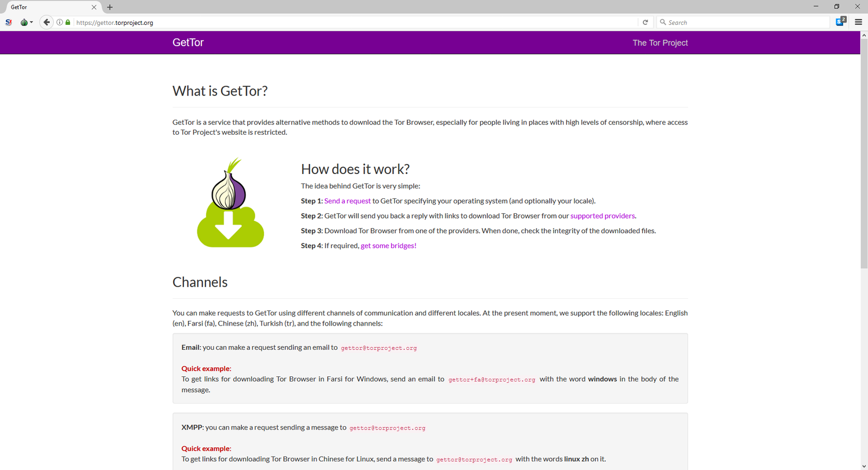The width and height of the screenshot is (868, 470).
Task: Open a new tab with the plus button
Action: pos(110,8)
